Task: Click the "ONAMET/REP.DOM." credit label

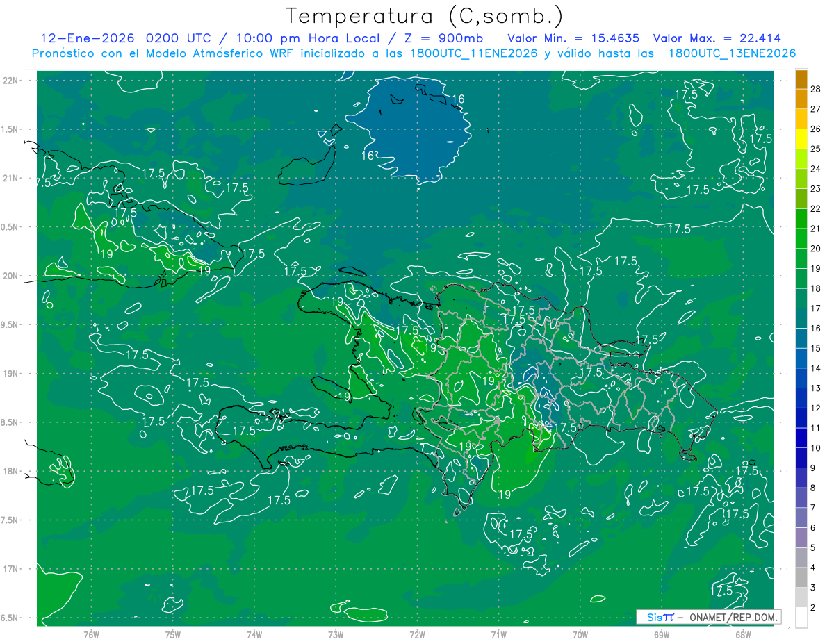Action: coord(733,617)
